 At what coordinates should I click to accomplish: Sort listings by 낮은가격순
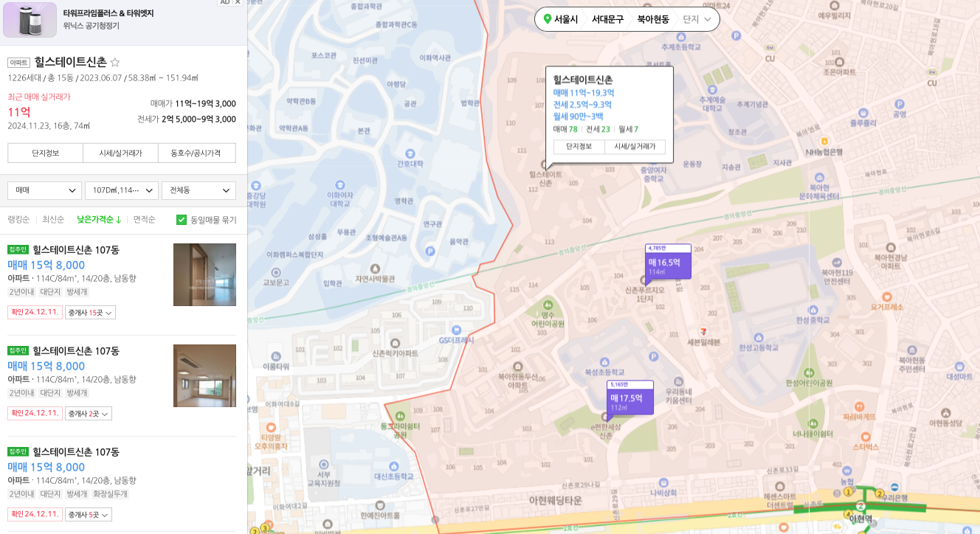[x=99, y=220]
